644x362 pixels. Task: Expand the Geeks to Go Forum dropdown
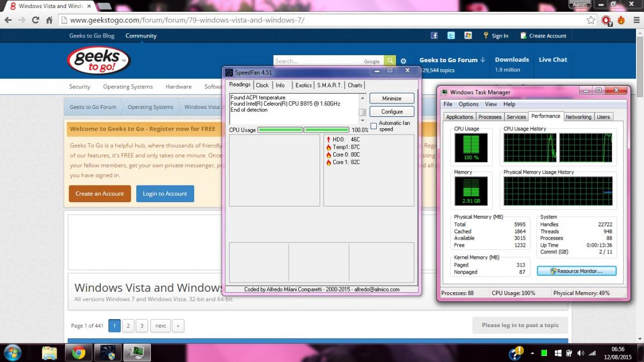(x=452, y=60)
